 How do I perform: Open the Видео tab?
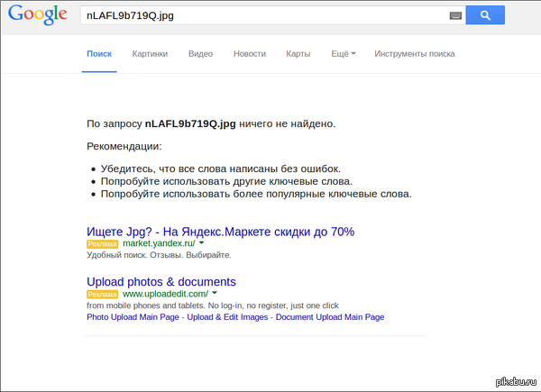click(200, 54)
